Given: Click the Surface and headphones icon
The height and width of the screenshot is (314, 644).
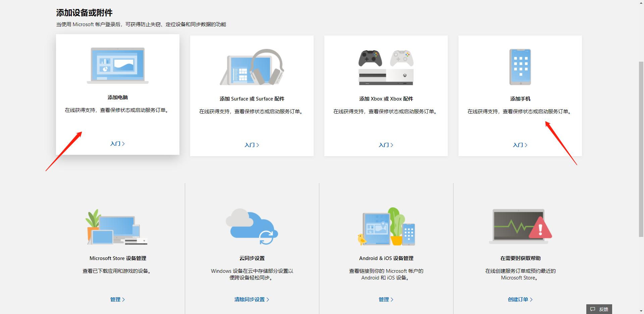Looking at the screenshot, I should [252, 67].
